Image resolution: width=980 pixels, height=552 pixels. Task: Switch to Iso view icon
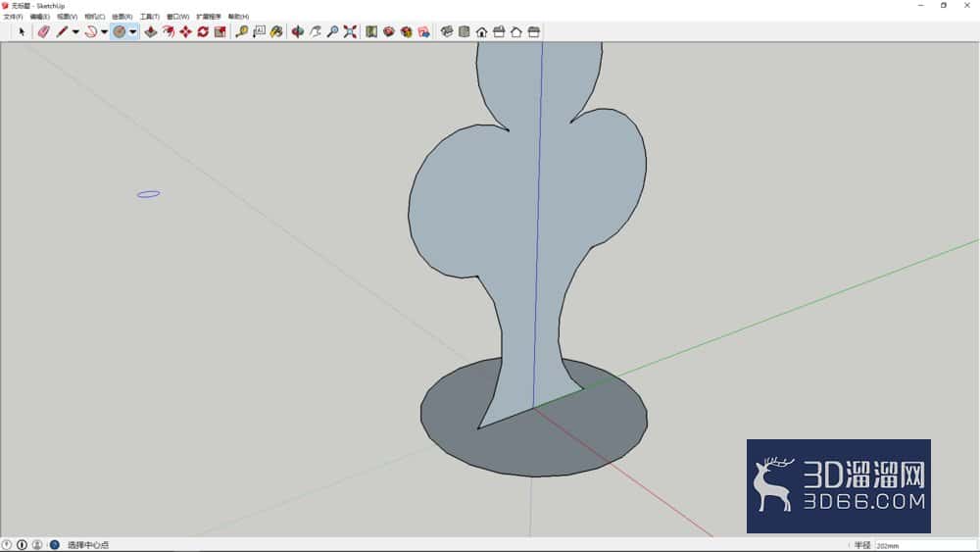[x=446, y=32]
